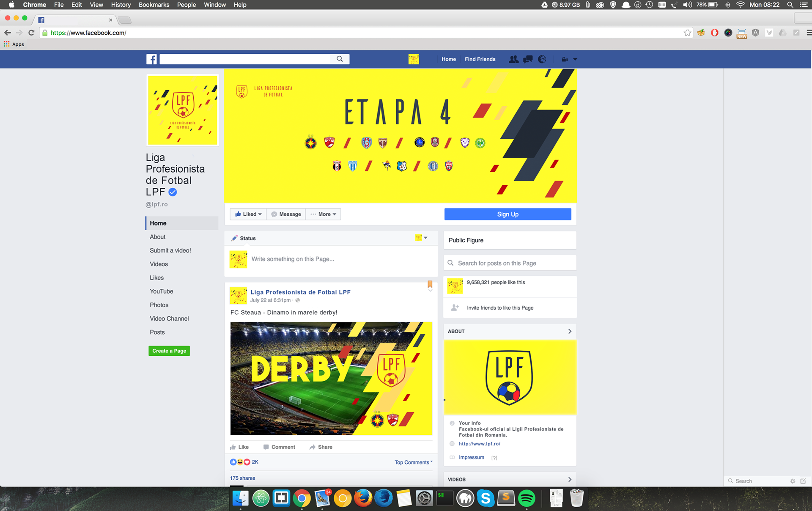Select About in page sidebar
812x511 pixels.
157,237
